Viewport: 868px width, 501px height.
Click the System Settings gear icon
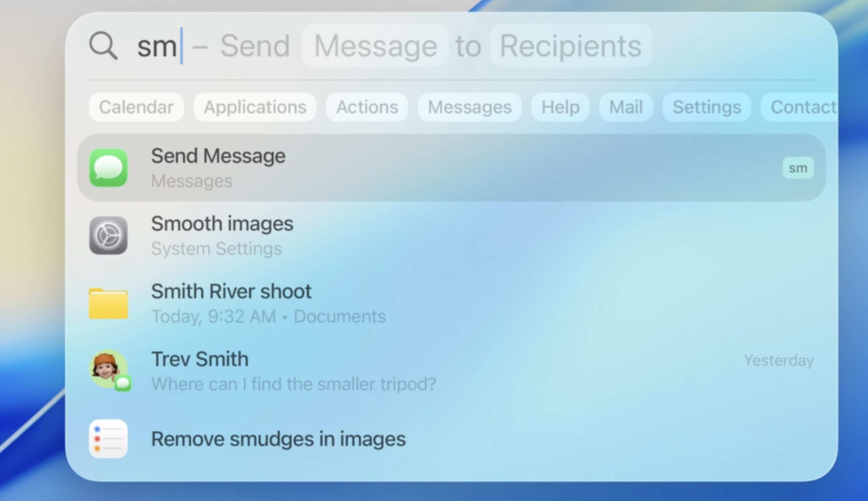[108, 236]
